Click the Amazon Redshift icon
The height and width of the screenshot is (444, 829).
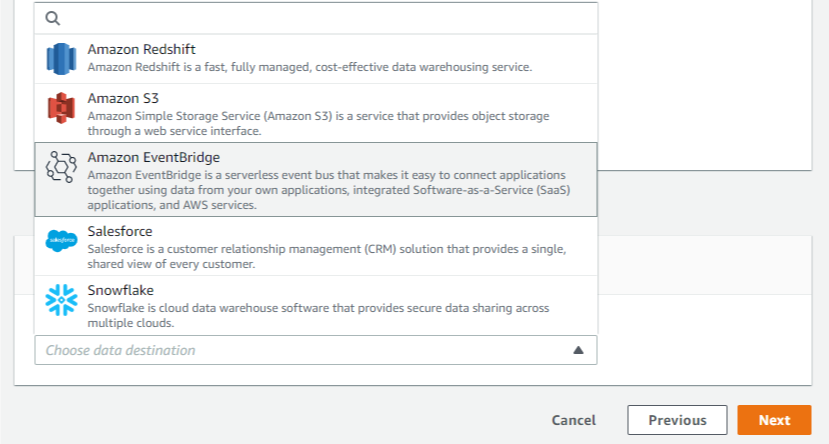pyautogui.click(x=61, y=59)
